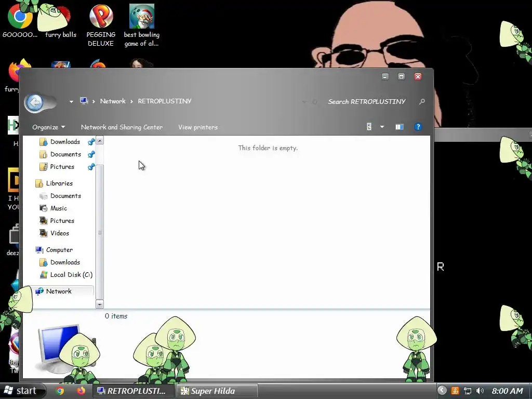Open the Organize menu
The image size is (532, 399).
click(x=48, y=127)
